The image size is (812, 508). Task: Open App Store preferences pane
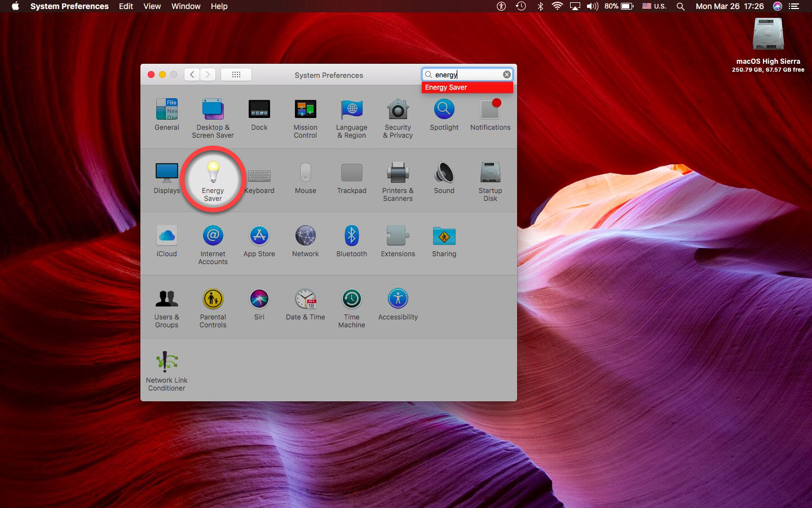[x=259, y=241]
